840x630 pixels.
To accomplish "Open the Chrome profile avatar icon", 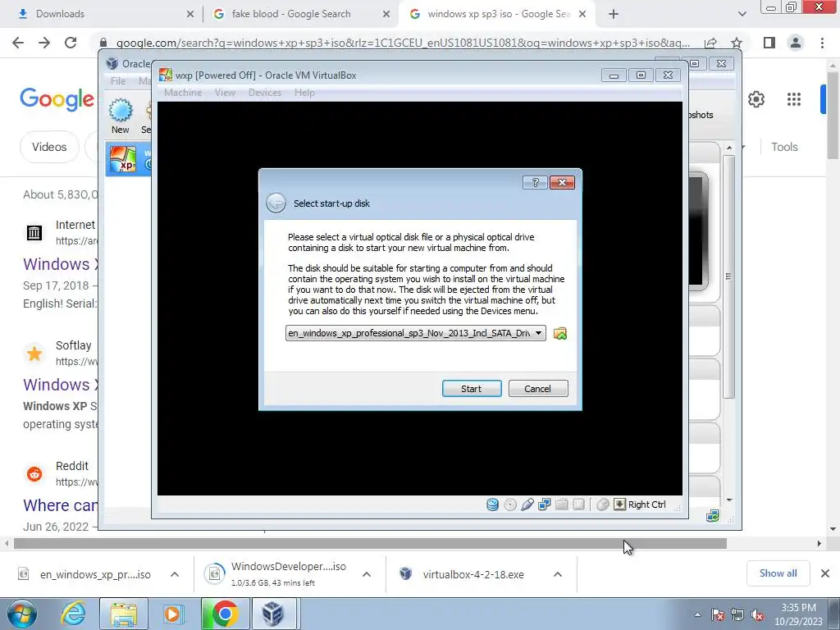I will [x=796, y=43].
